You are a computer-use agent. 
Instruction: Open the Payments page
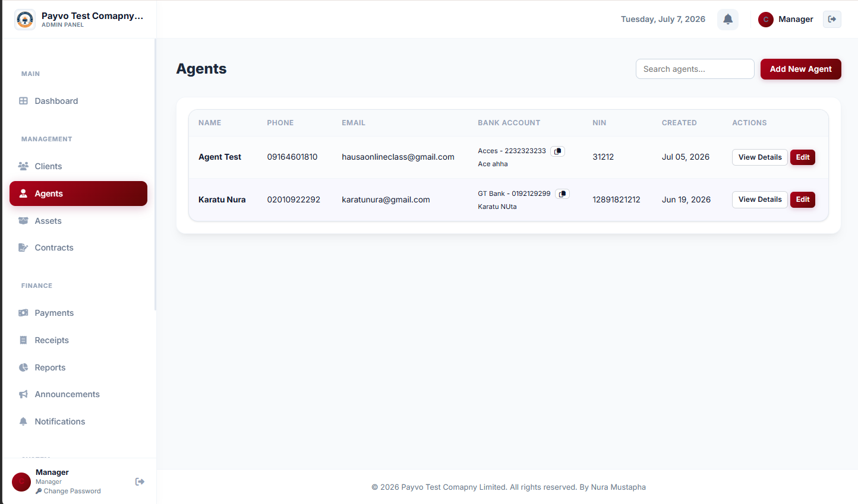point(78,313)
